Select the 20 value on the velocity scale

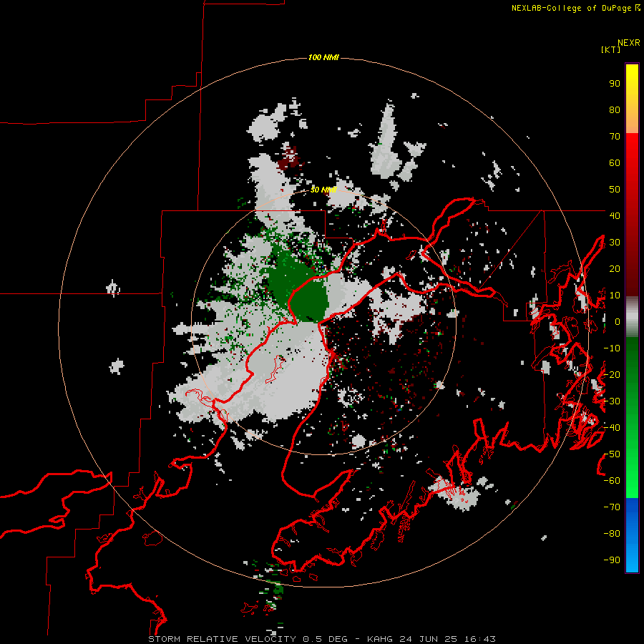[615, 268]
